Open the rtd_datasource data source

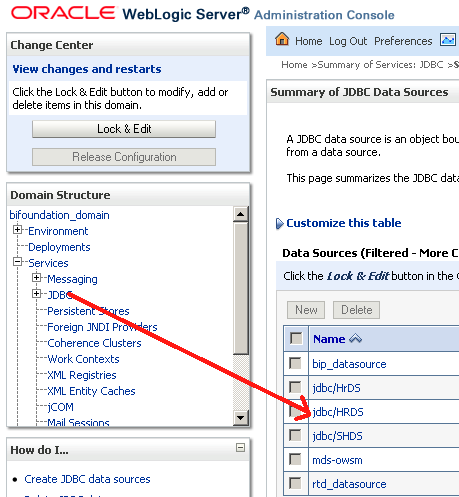click(x=349, y=484)
